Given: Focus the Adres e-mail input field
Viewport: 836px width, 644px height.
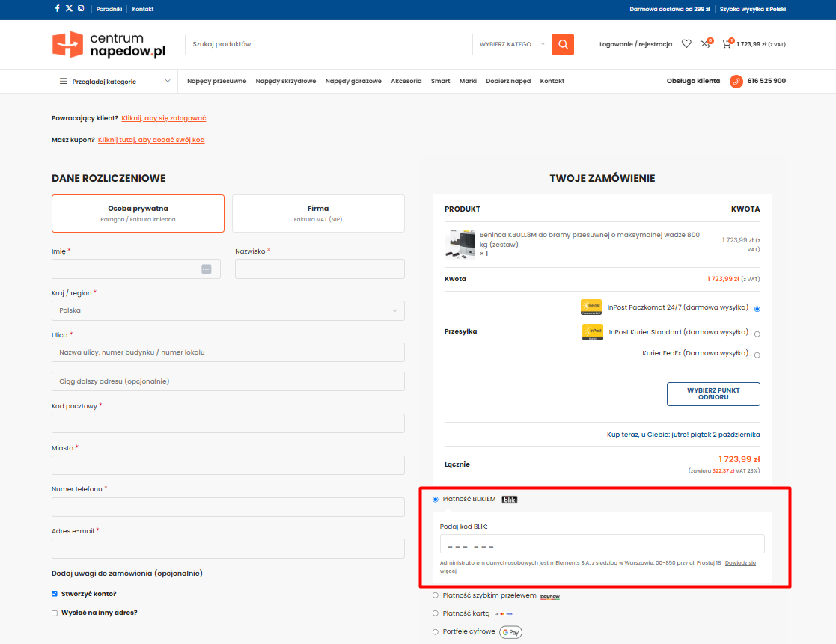Looking at the screenshot, I should 228,549.
